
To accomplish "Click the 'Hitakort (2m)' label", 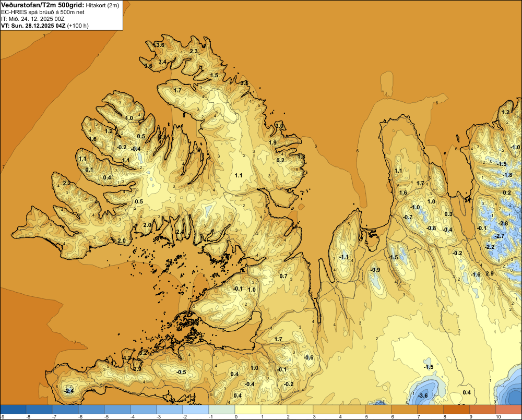I will pos(102,5).
